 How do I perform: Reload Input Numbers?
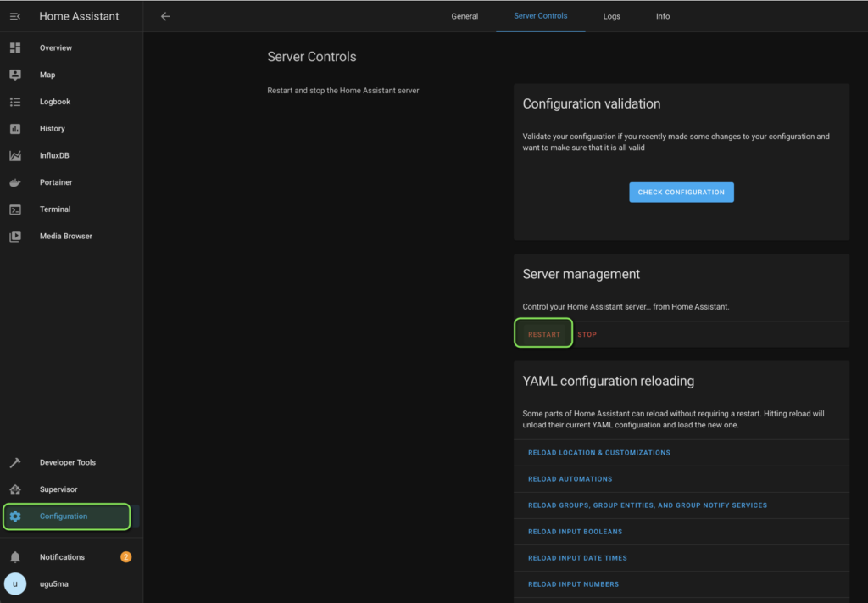(574, 584)
